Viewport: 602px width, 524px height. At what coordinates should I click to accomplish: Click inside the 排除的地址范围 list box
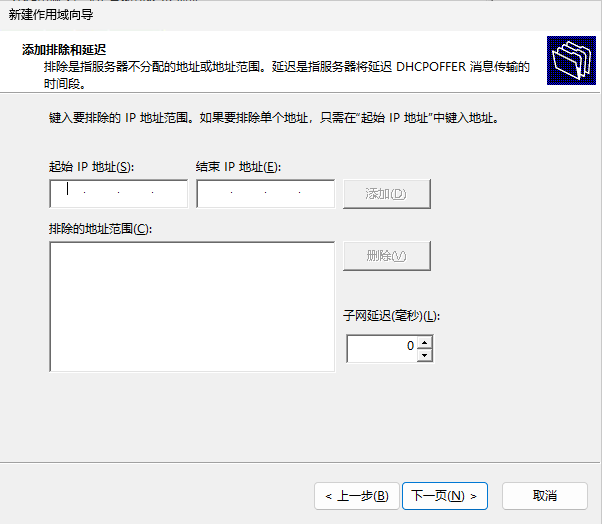pyautogui.click(x=191, y=306)
